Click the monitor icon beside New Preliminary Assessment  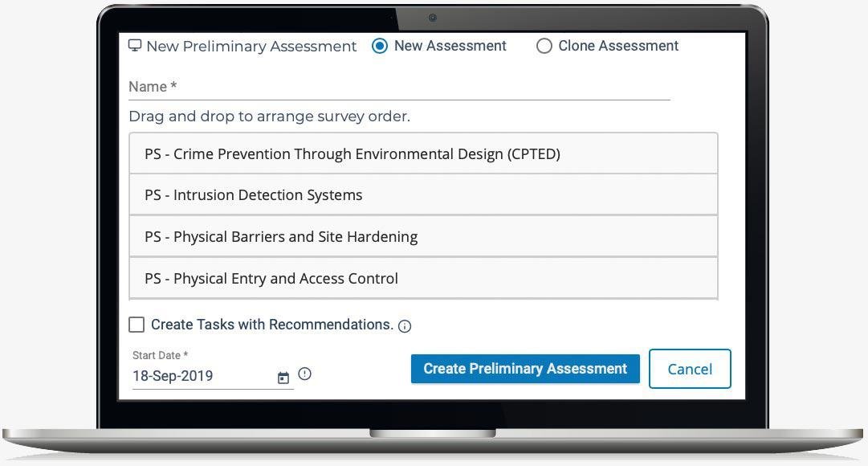136,45
